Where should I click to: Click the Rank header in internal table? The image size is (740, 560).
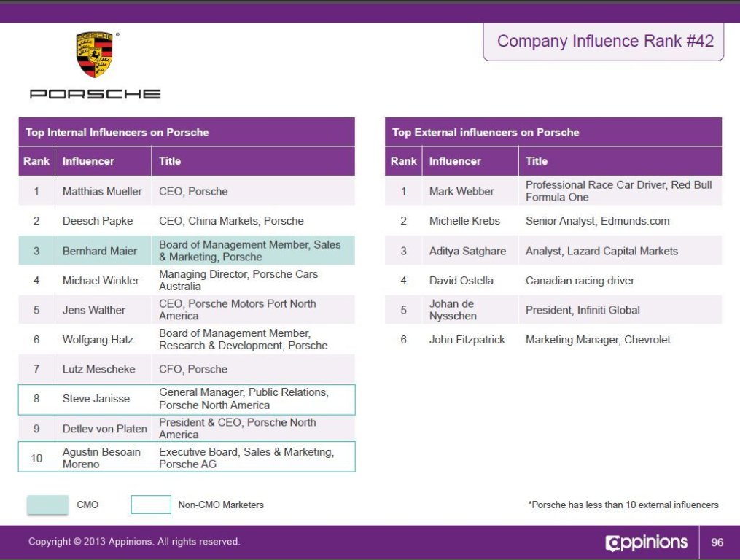pos(36,161)
